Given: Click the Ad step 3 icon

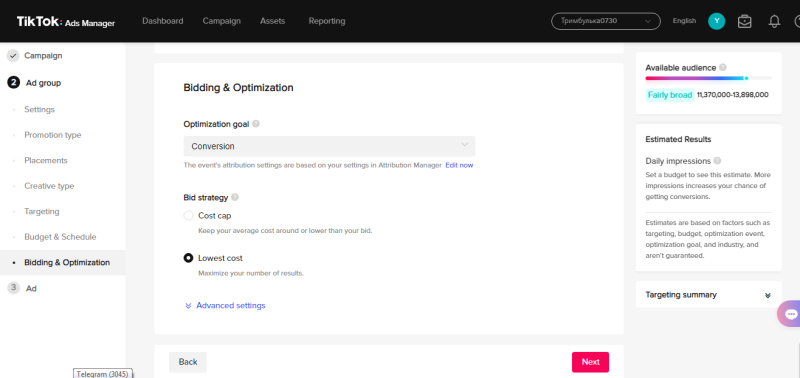Looking at the screenshot, I should click(x=13, y=288).
